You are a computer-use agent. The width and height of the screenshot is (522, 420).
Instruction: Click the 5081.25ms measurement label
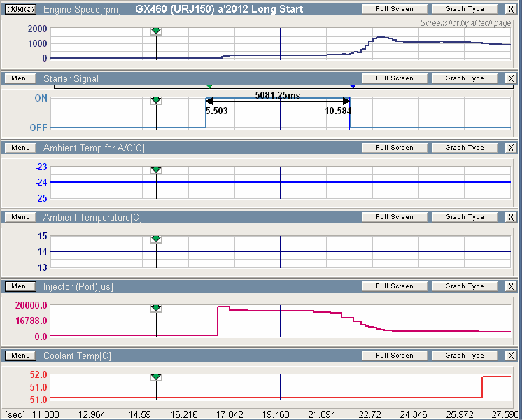click(x=277, y=95)
